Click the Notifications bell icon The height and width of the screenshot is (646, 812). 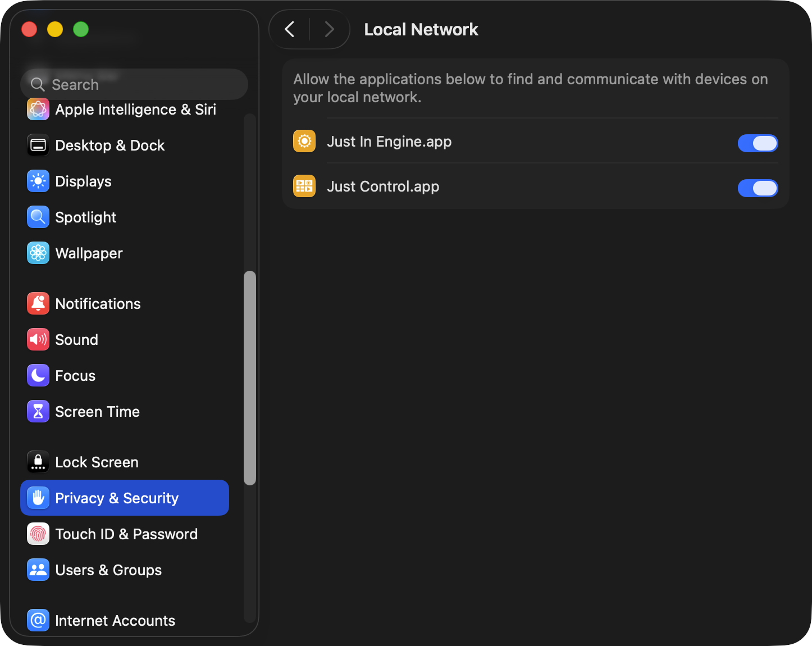click(x=38, y=304)
